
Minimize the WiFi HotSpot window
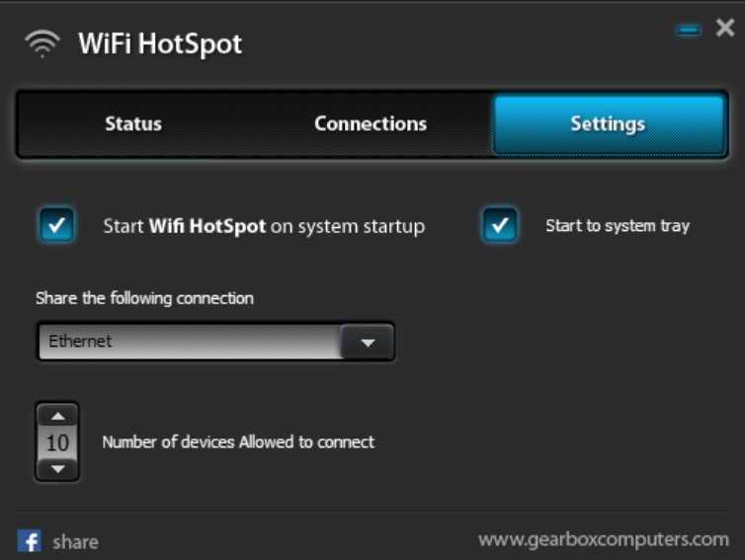tap(688, 31)
